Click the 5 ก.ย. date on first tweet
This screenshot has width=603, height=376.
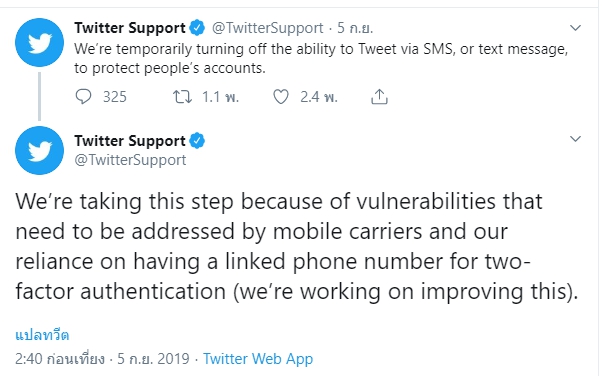pyautogui.click(x=355, y=28)
